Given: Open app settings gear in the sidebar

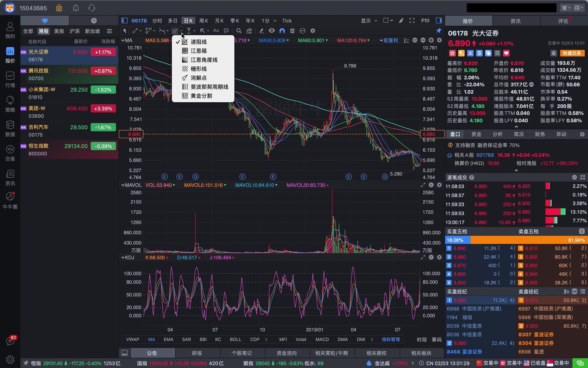Looking at the screenshot, I should [x=10, y=359].
